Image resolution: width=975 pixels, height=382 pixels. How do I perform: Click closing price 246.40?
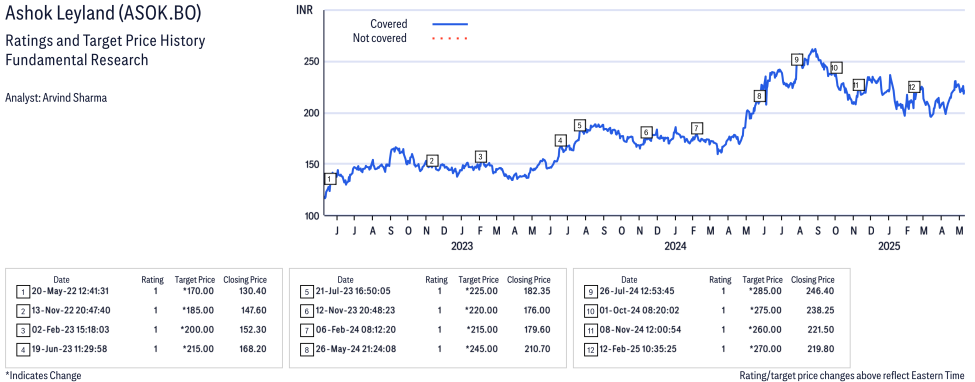pyautogui.click(x=820, y=291)
